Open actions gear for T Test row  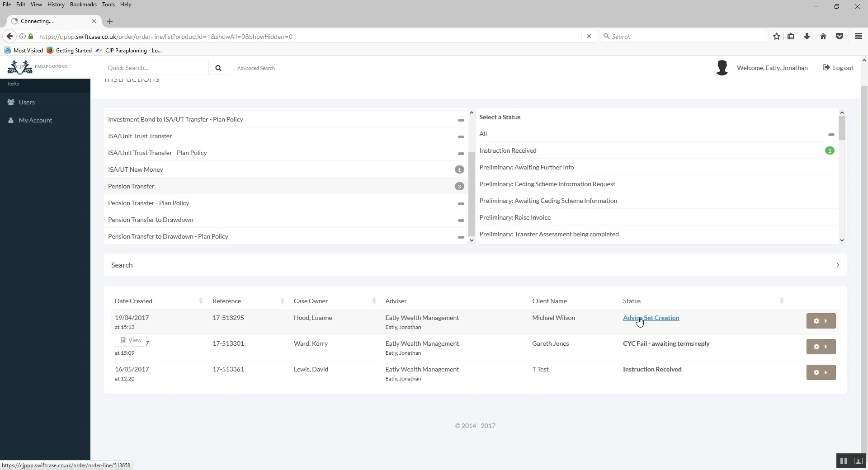tap(821, 372)
